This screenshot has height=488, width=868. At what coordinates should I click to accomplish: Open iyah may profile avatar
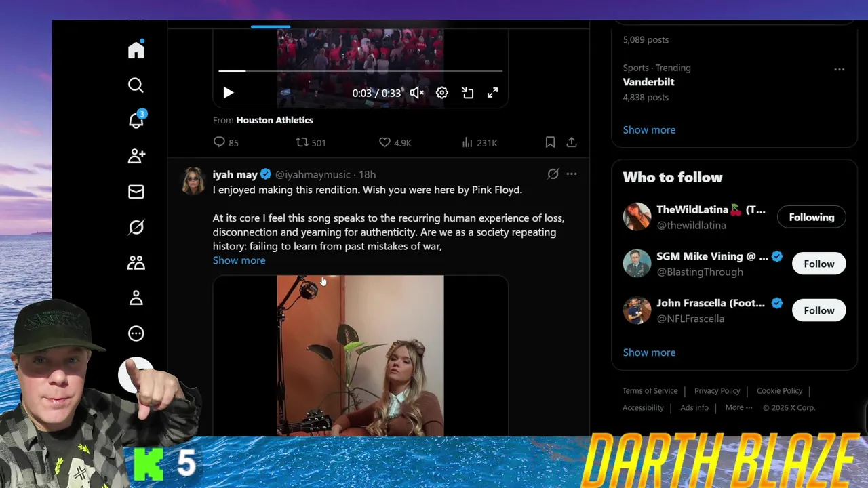[x=193, y=180]
